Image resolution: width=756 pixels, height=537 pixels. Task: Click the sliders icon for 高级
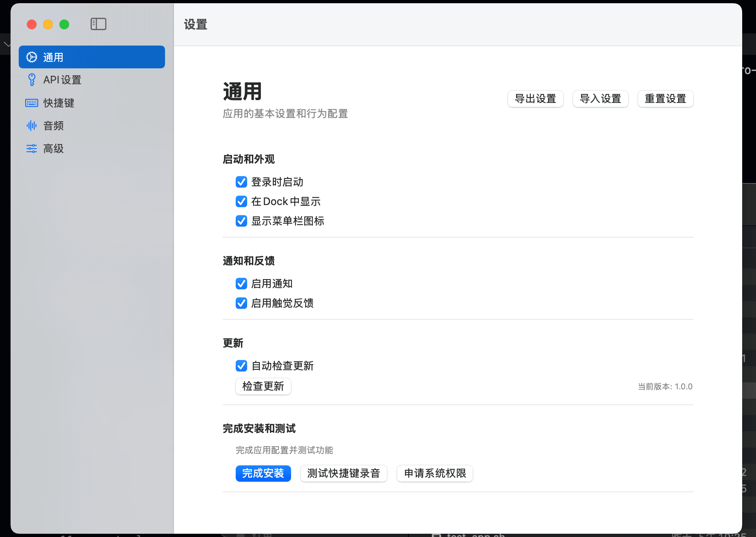[x=32, y=148]
